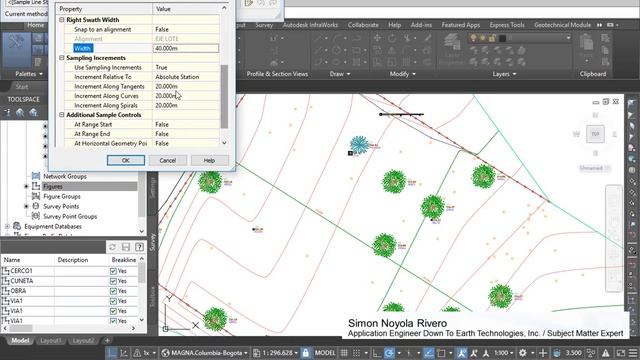The height and width of the screenshot is (360, 640).
Task: Click the Breakline column header
Action: coord(124,260)
